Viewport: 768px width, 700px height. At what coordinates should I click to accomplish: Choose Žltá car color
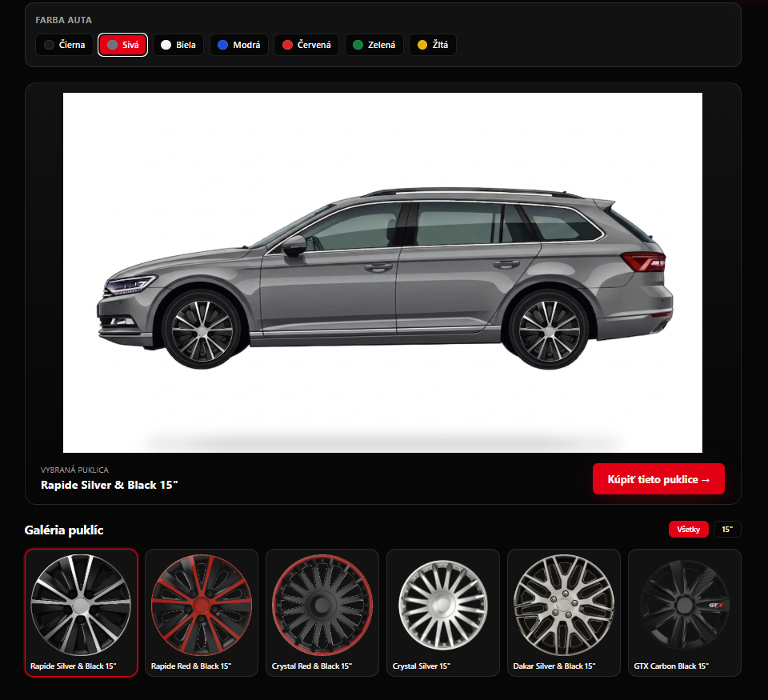[433, 45]
